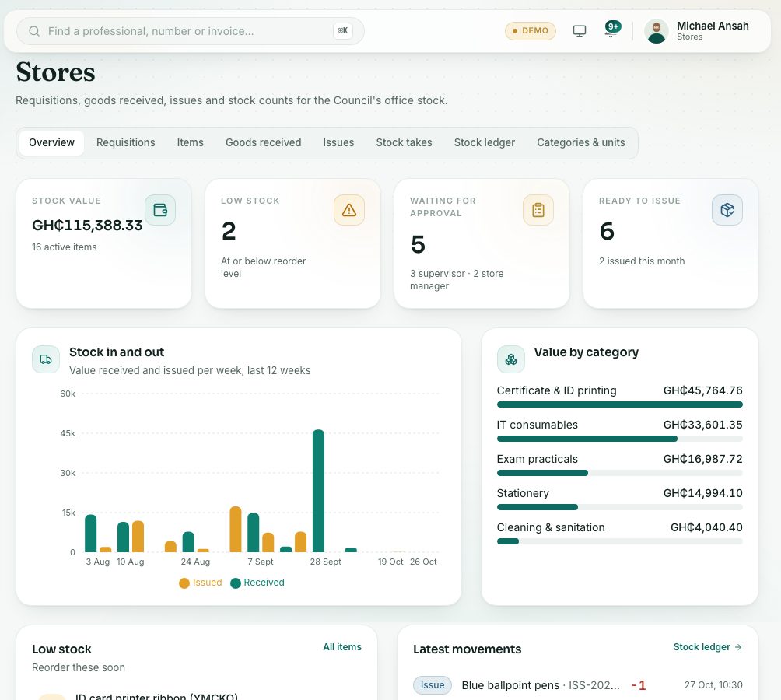781x700 pixels.
Task: Click the warning triangle on Low Stock card
Action: [x=349, y=210]
